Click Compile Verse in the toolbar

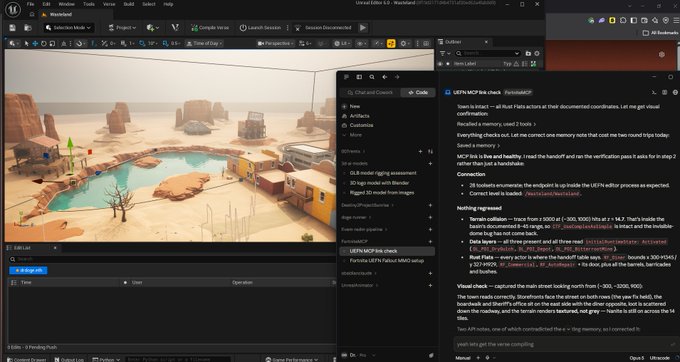(210, 28)
